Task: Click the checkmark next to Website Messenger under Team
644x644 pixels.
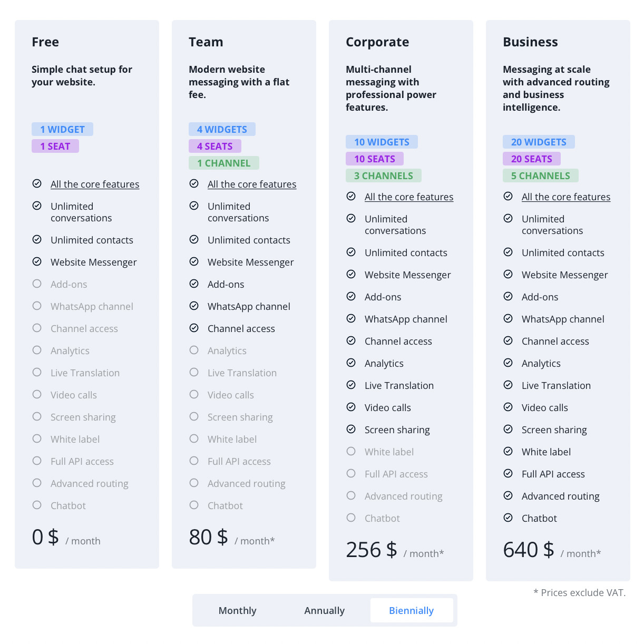Action: pyautogui.click(x=194, y=262)
